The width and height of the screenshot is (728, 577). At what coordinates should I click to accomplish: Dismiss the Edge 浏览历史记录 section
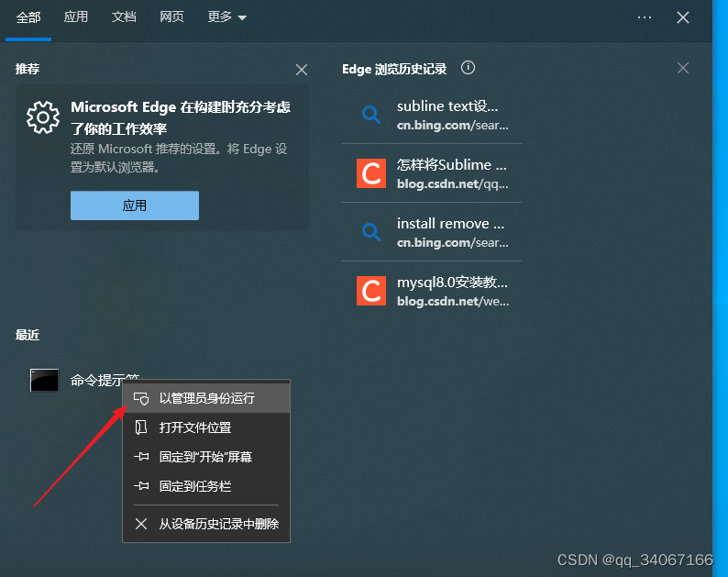(683, 68)
